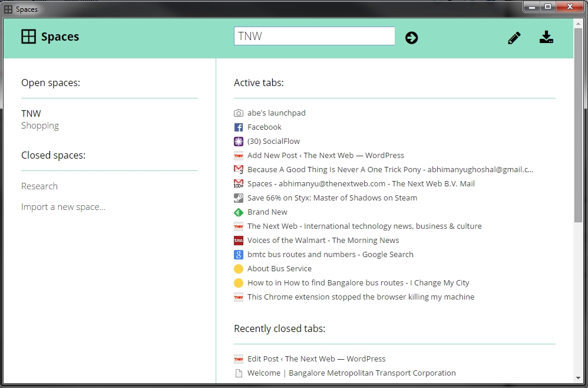
Task: Switch to the Shopping space
Action: (40, 126)
